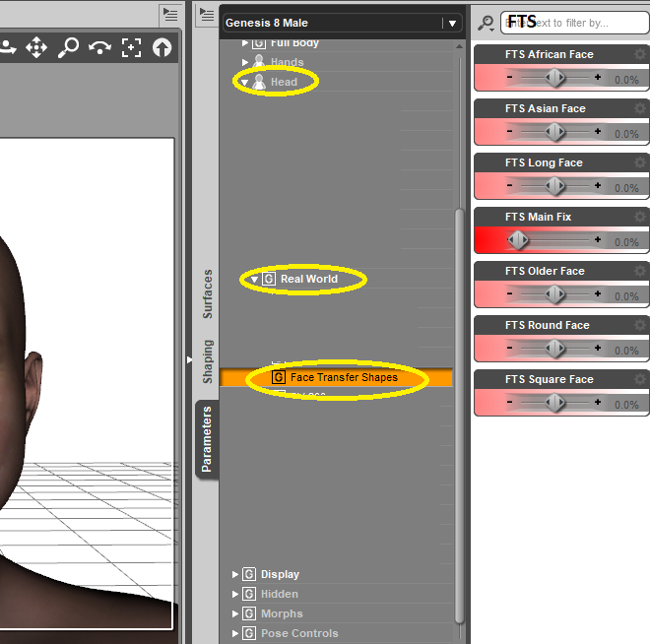
Task: Click minus on FTS Long Face
Action: tap(509, 186)
